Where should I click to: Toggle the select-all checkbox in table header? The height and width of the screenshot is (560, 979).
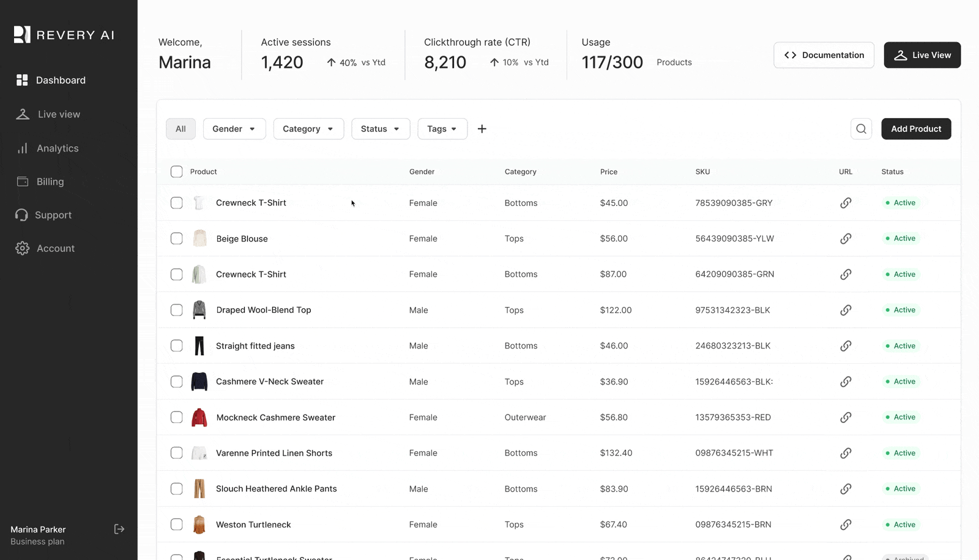[176, 172]
